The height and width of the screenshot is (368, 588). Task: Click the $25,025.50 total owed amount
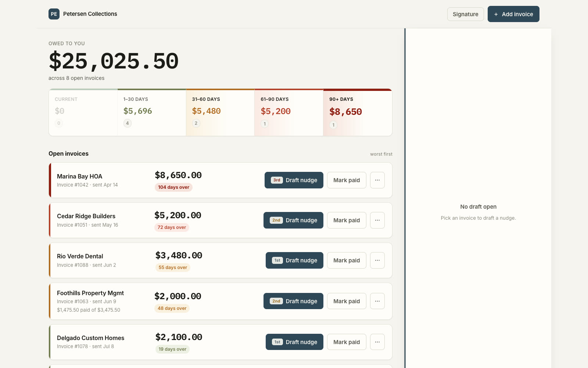click(114, 61)
